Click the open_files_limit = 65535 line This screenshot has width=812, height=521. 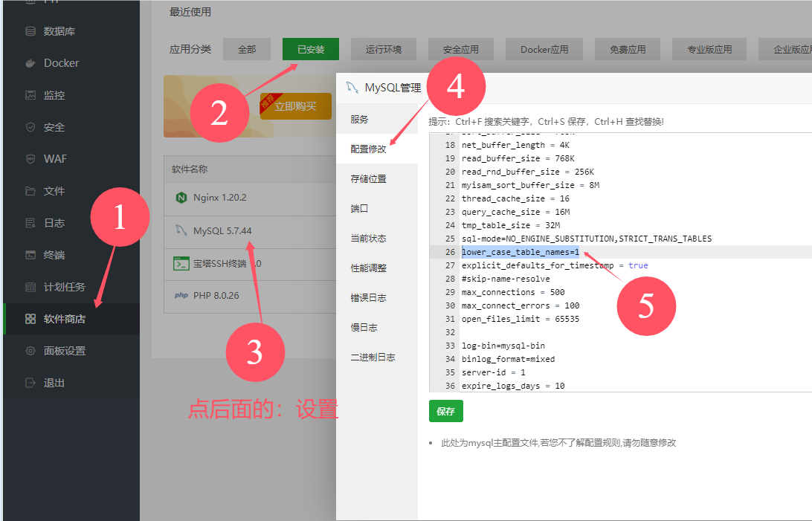tap(521, 320)
